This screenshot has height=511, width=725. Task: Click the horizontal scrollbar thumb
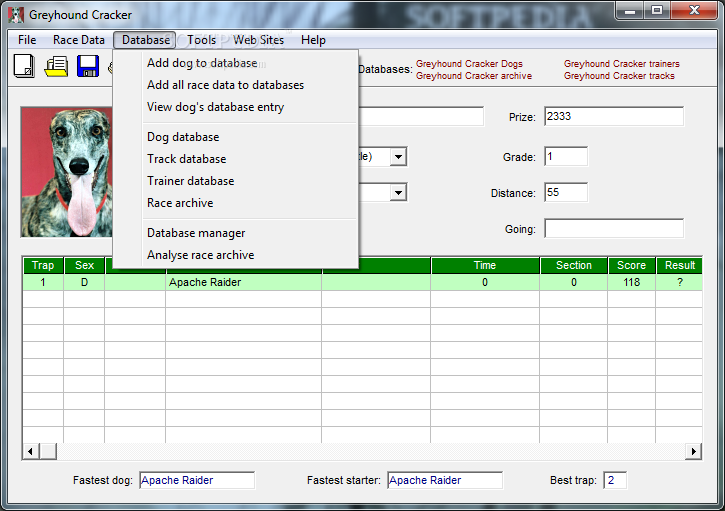[48, 451]
